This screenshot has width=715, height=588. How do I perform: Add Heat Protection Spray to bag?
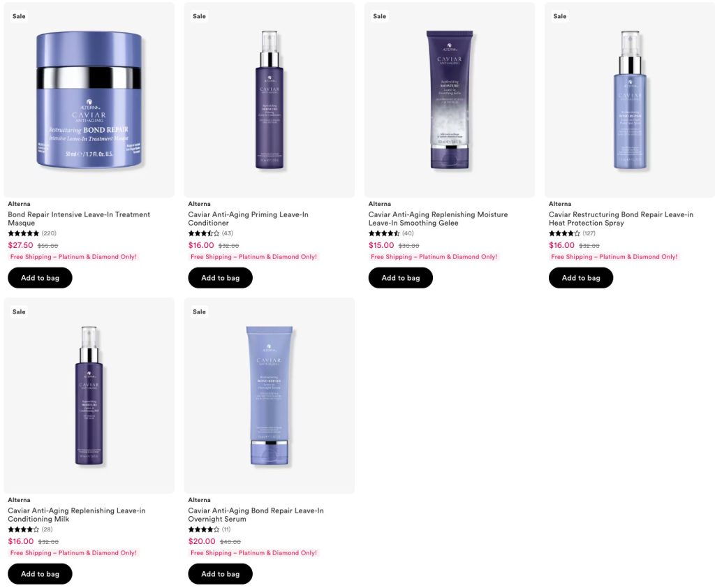click(x=581, y=278)
